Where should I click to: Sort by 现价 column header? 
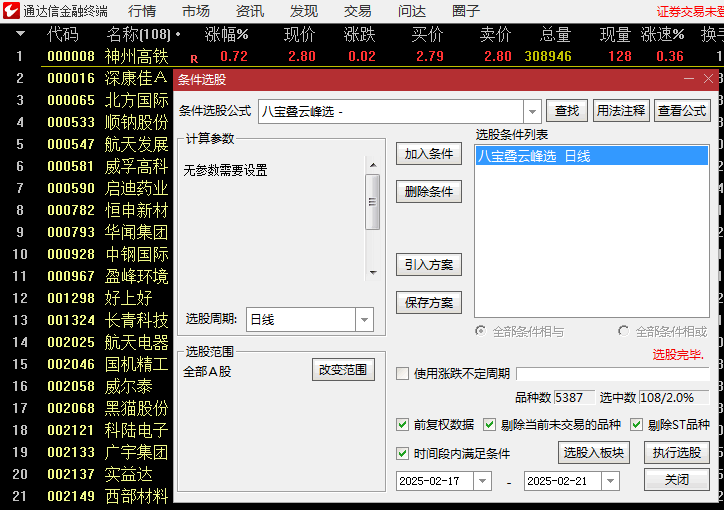pos(299,34)
